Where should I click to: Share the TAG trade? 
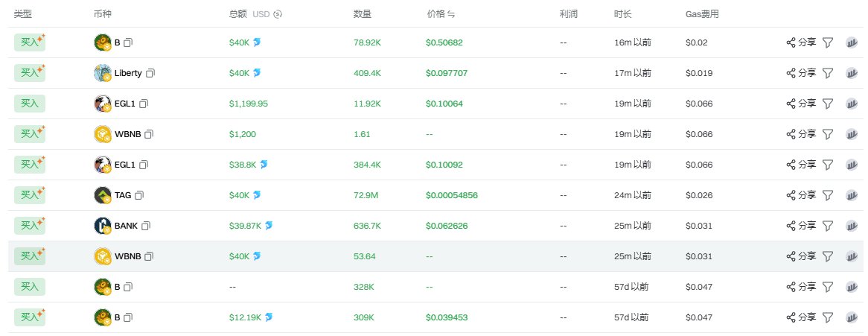coord(801,195)
